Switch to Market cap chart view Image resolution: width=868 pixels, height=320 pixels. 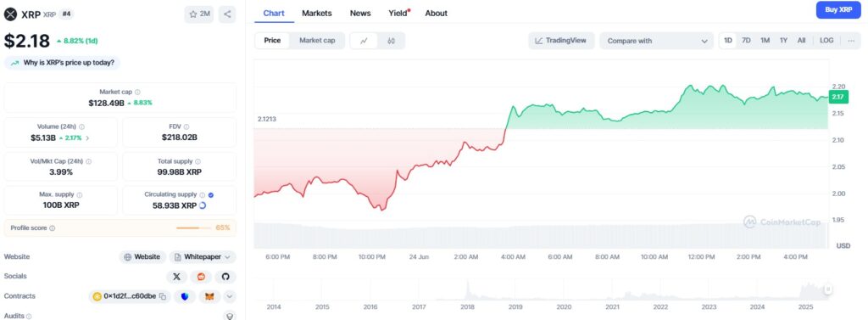(317, 41)
